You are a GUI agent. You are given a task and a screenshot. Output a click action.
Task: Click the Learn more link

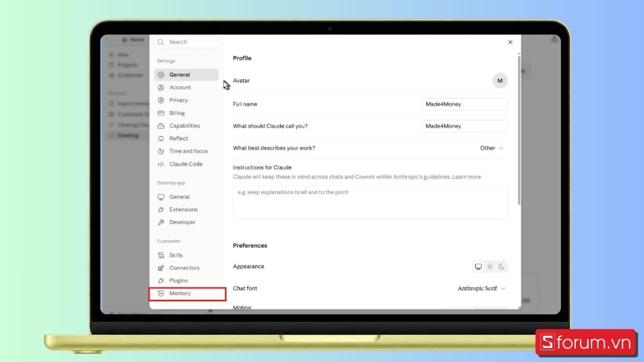click(466, 177)
